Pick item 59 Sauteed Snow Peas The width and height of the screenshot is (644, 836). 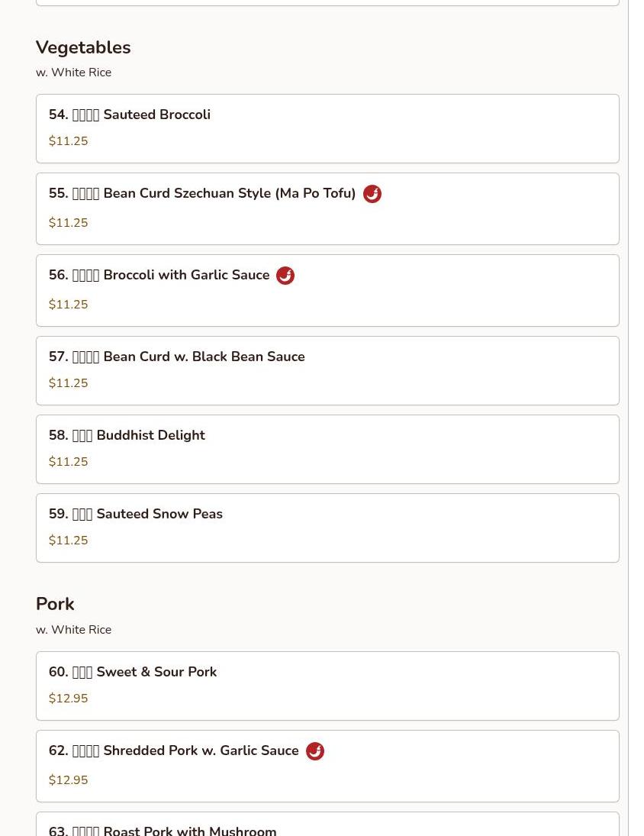(327, 528)
